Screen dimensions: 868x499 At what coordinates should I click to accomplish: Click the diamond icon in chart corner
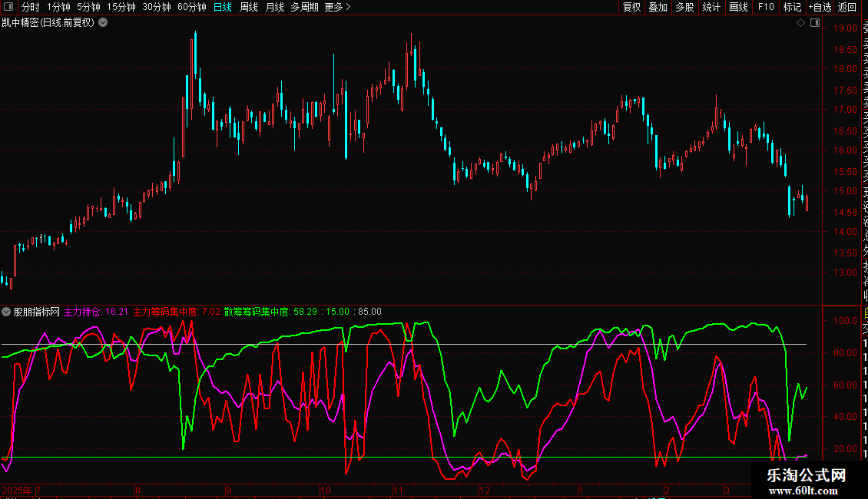pos(800,23)
